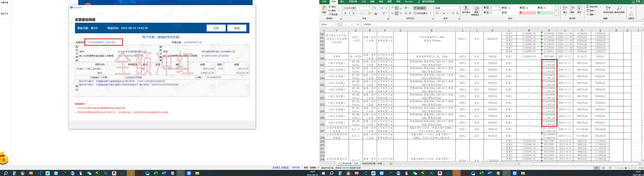Click the Increase Decimal icon
The height and width of the screenshot is (176, 644).
[x=453, y=13]
